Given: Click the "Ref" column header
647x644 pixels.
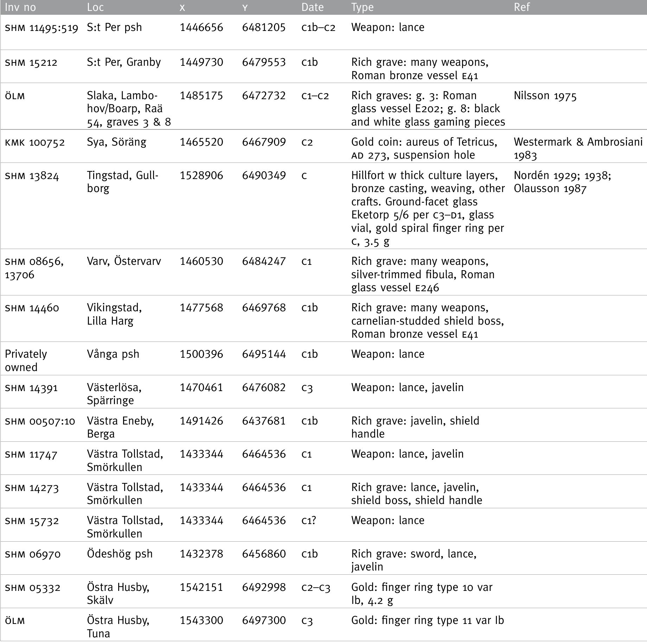Looking at the screenshot, I should click(521, 7).
